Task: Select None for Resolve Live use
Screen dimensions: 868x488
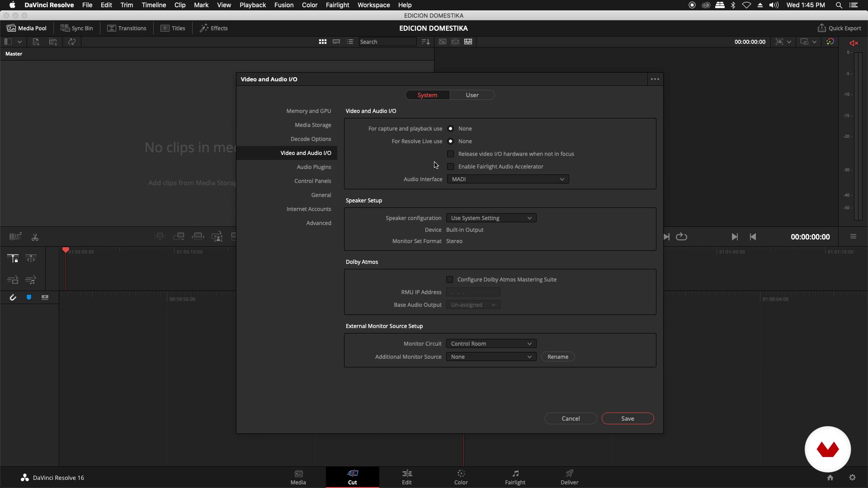Action: click(450, 141)
